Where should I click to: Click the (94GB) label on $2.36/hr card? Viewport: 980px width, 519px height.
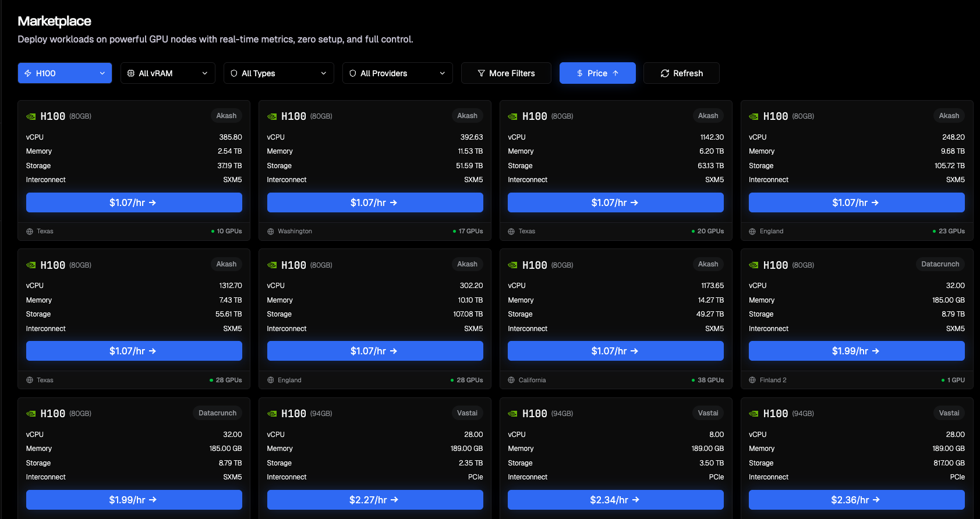802,414
